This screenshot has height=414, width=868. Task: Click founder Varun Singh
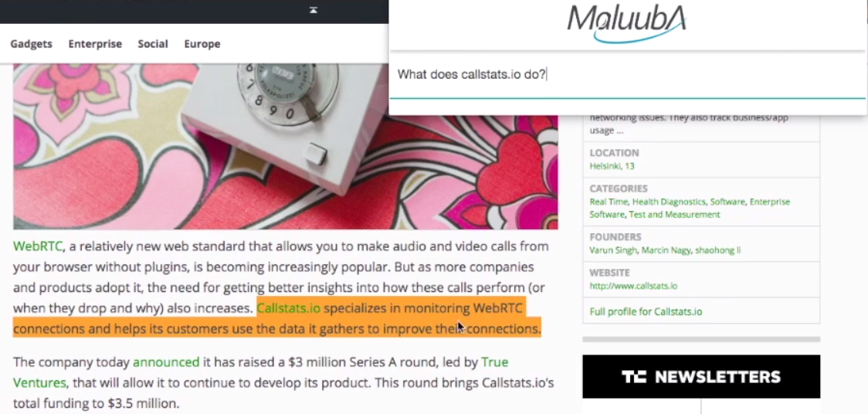pos(613,250)
